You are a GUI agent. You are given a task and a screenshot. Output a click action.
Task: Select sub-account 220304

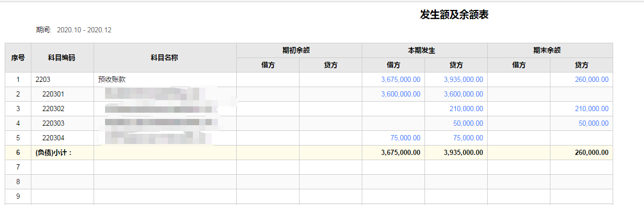click(x=53, y=138)
